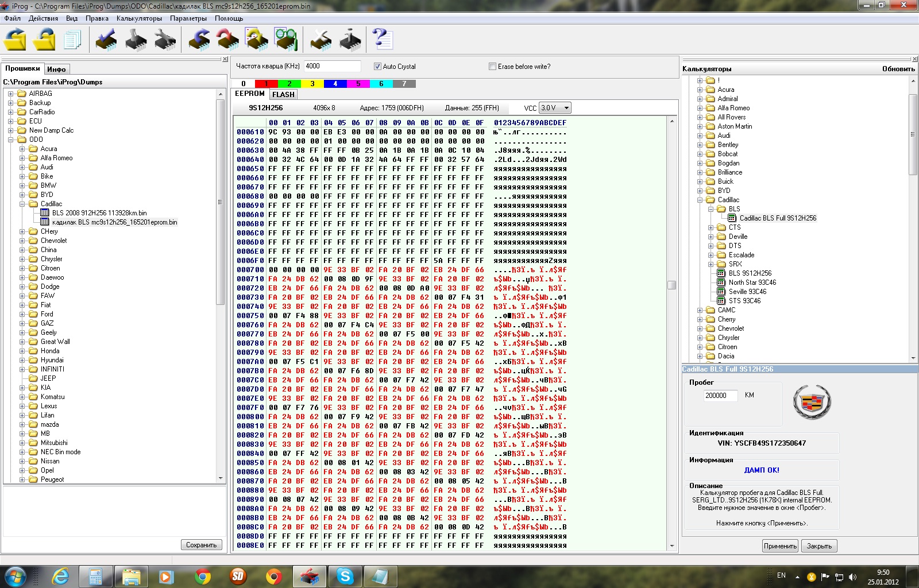The width and height of the screenshot is (919, 588).
Task: Click the Сохранить button
Action: click(202, 545)
